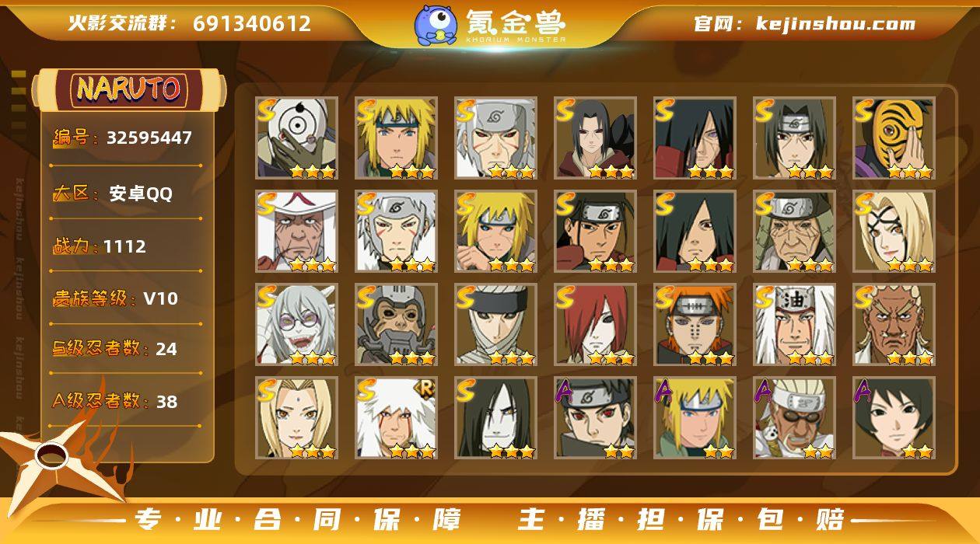Select the white ringed-mask Obito ninja portrait
Screen dimensions: 980x544
297,138
